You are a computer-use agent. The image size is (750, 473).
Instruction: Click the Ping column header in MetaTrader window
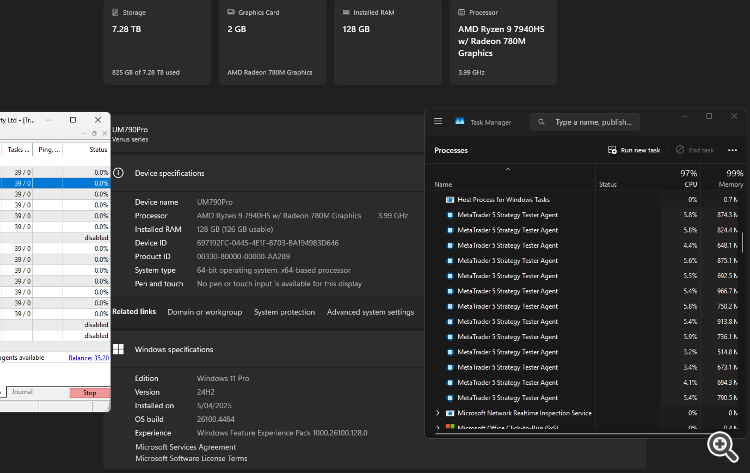point(48,150)
